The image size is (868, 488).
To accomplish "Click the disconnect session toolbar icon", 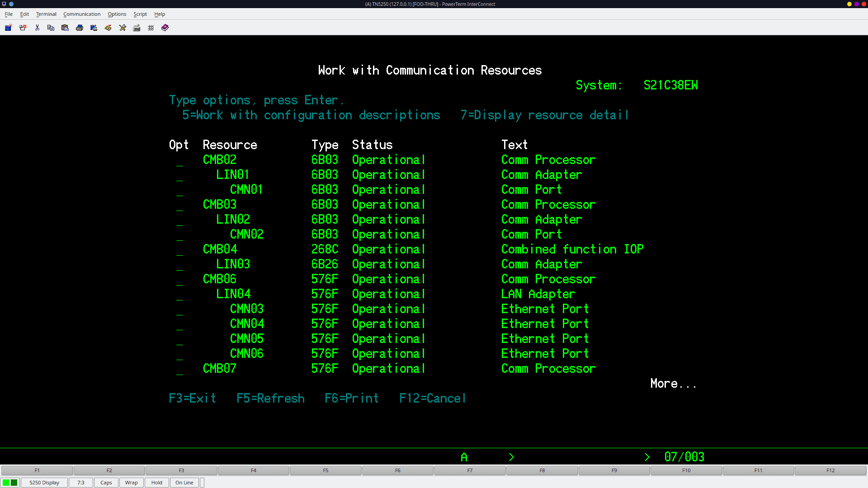I will coord(23,28).
